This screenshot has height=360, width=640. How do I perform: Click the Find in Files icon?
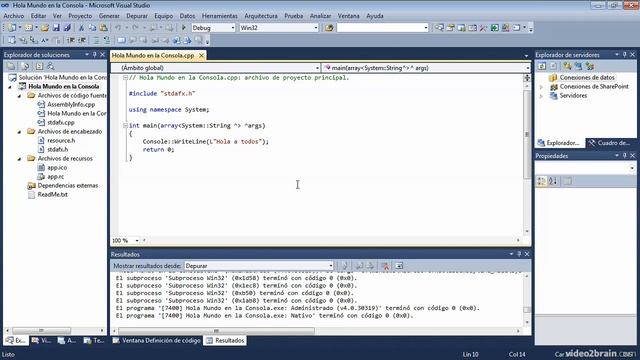(x=329, y=28)
